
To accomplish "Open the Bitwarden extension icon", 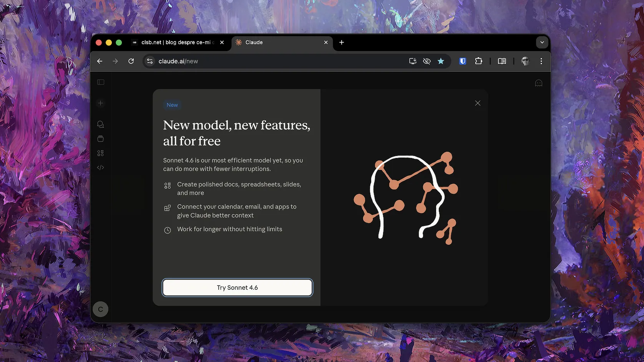I will click(463, 61).
